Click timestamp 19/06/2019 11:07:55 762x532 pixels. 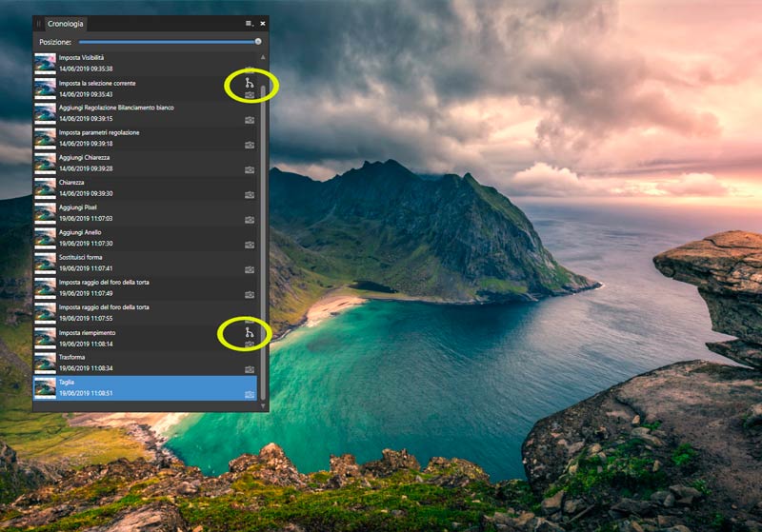coord(86,319)
